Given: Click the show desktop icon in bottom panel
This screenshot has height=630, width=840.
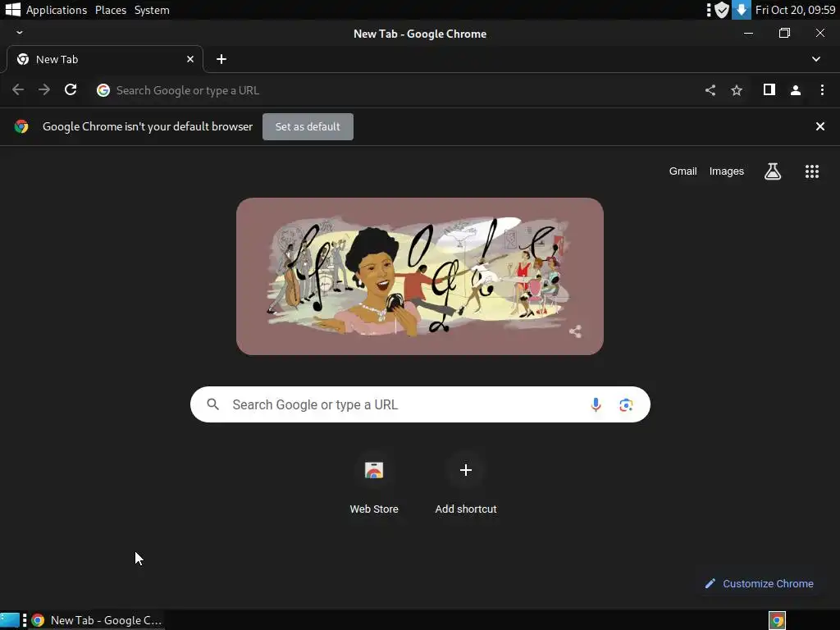Looking at the screenshot, I should 10,620.
